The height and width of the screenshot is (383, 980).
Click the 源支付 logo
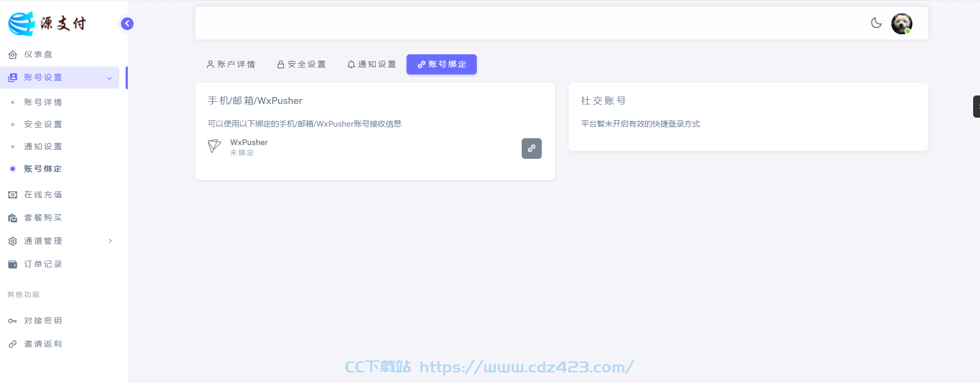tap(47, 24)
